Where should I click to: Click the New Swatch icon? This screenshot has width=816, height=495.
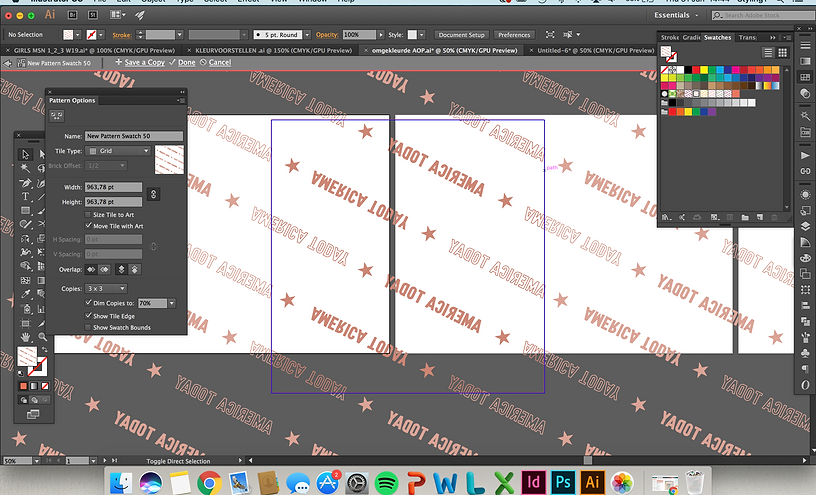759,217
